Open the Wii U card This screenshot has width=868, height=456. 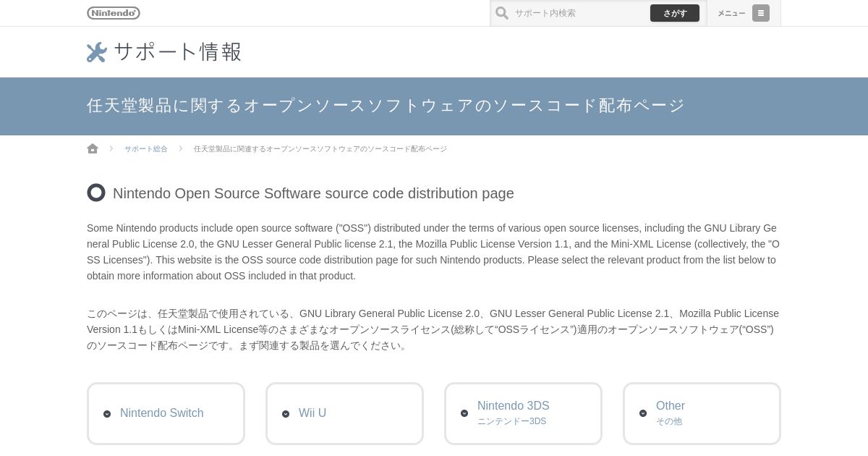344,413
